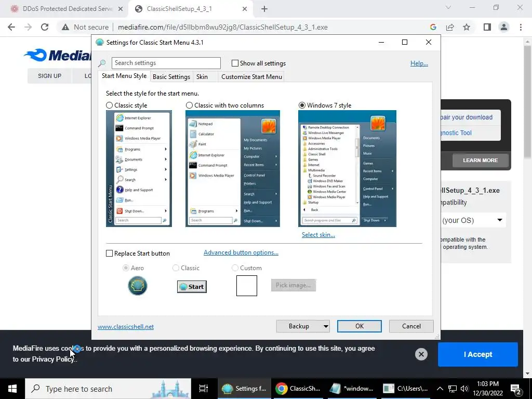The width and height of the screenshot is (532, 399).
Task: Dismiss cookie banner with round X icon
Action: point(421,354)
